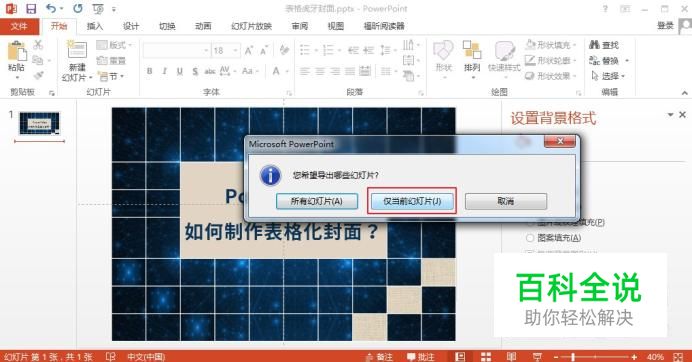Toggle Italic formatting
This screenshot has width=692, height=362.
tap(165, 71)
